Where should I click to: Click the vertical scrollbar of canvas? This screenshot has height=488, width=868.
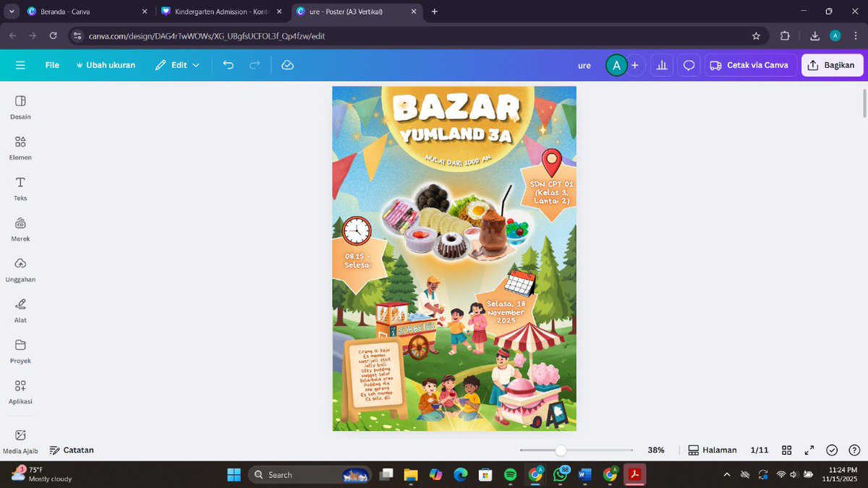(865, 102)
